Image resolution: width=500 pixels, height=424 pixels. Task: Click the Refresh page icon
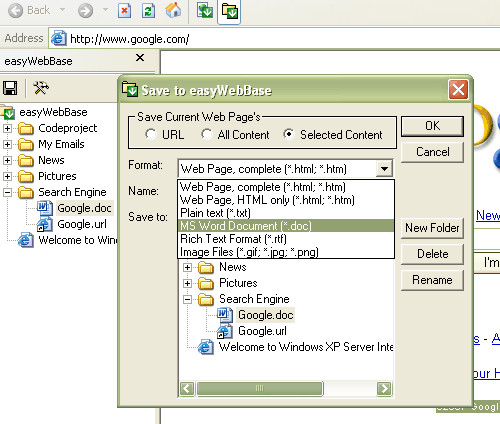pos(148,11)
